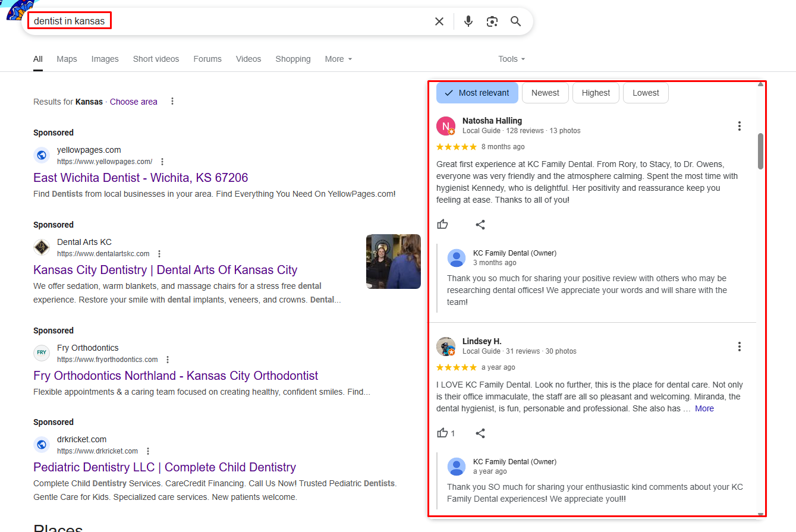Click the Choose area link

click(133, 102)
